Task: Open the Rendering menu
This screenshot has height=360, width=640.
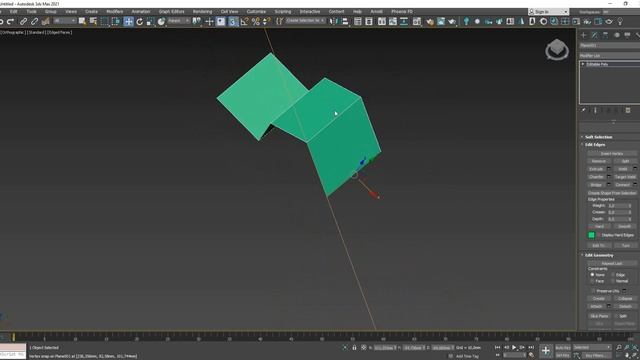Action: coord(202,11)
